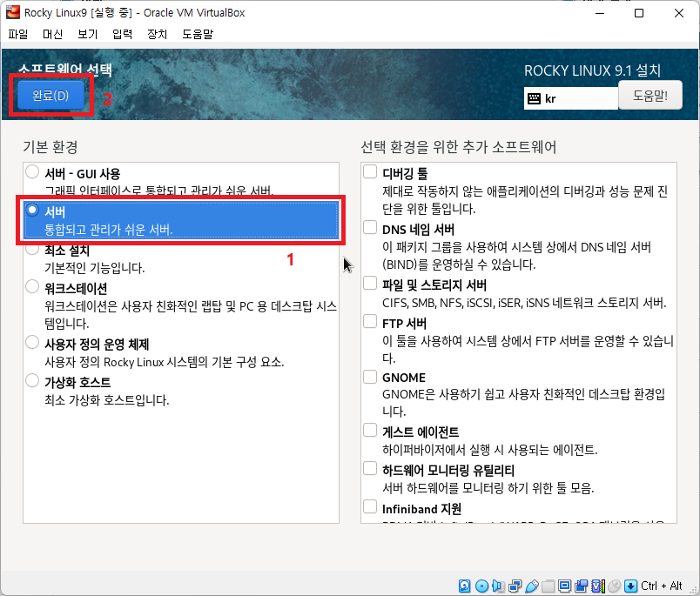This screenshot has height=596, width=700.
Task: Click the VirtualBox window title icon
Action: point(12,12)
